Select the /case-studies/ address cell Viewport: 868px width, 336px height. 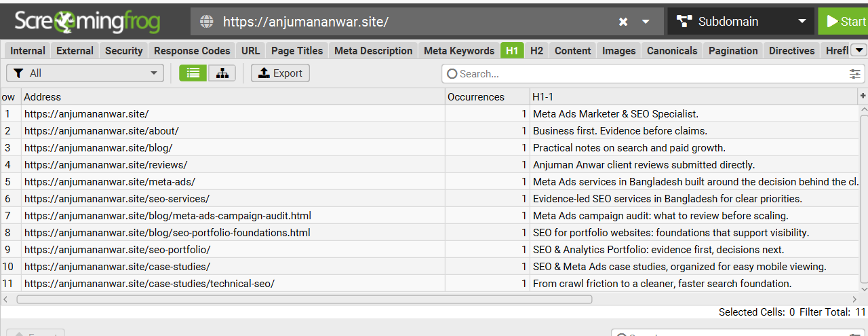233,266
